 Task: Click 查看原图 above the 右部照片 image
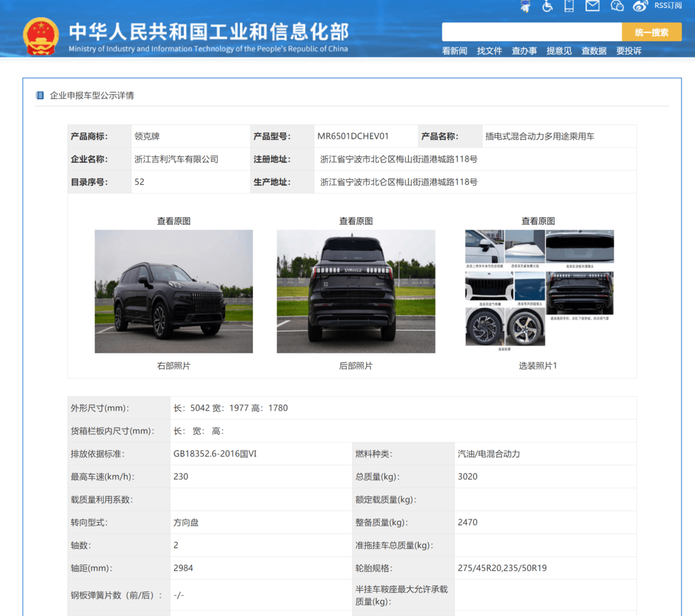pos(174,221)
